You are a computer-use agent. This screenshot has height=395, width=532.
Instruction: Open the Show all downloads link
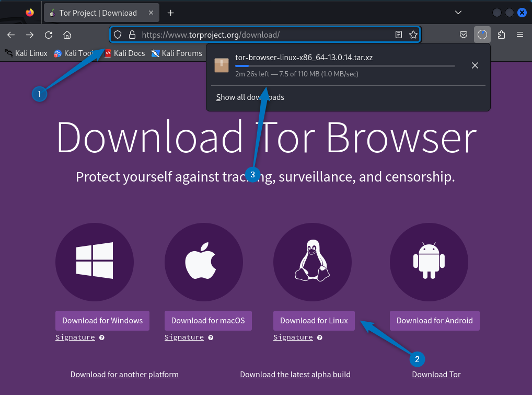pyautogui.click(x=250, y=97)
